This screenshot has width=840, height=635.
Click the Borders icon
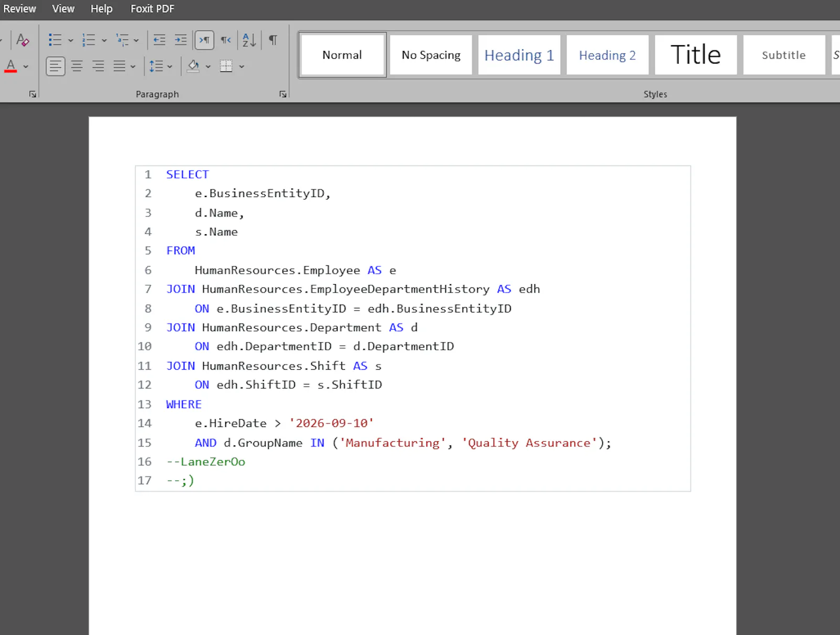click(226, 66)
